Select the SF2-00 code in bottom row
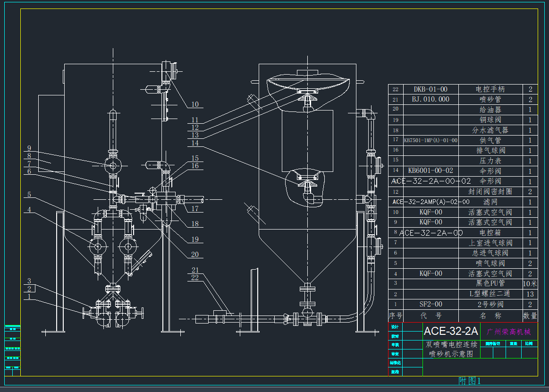Screen dimensions: 549x392 tap(431, 305)
